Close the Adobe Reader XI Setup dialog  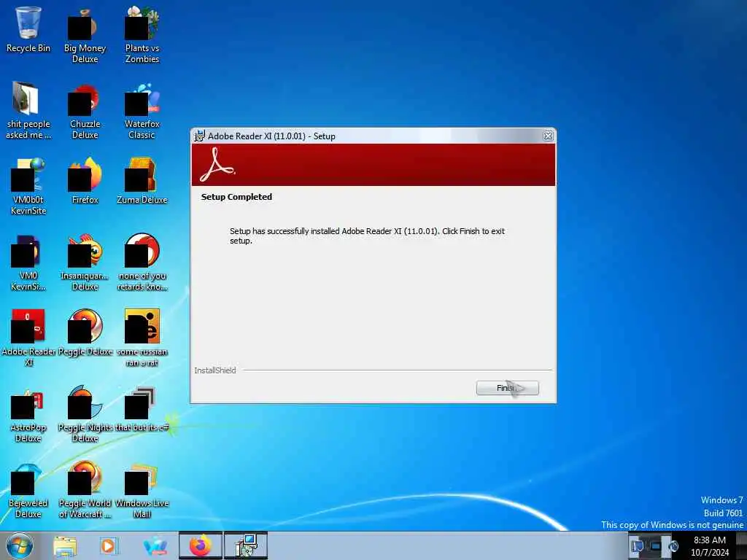(x=548, y=136)
